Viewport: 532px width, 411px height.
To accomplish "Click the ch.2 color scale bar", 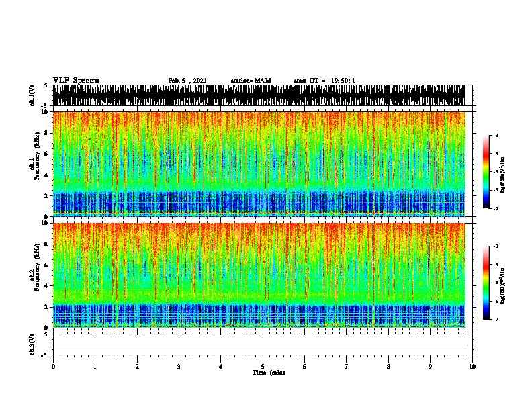I will (486, 283).
